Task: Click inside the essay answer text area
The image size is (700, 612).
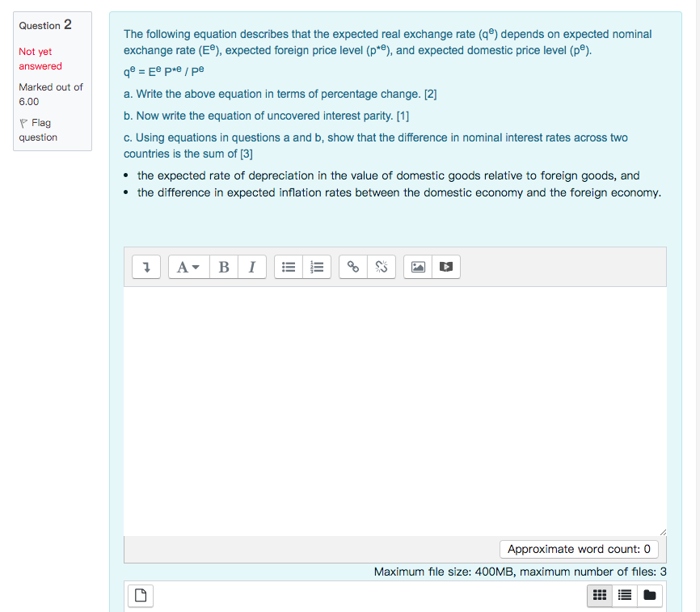Action: click(395, 412)
